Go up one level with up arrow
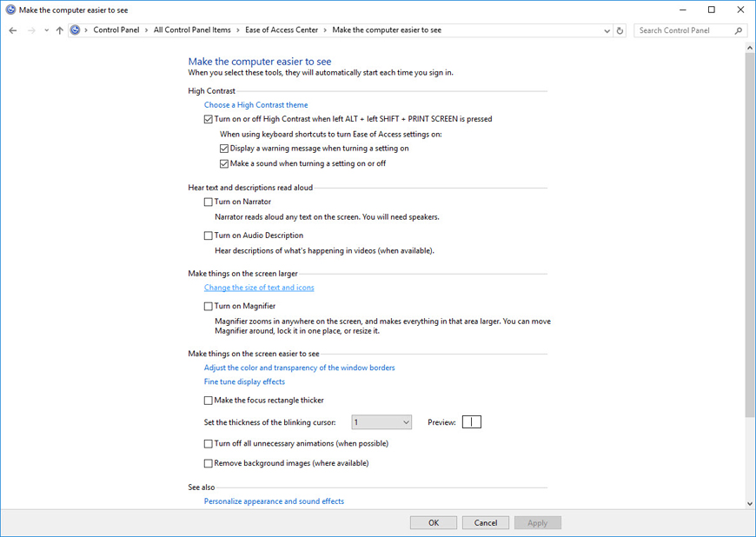This screenshot has height=537, width=756. click(x=59, y=30)
